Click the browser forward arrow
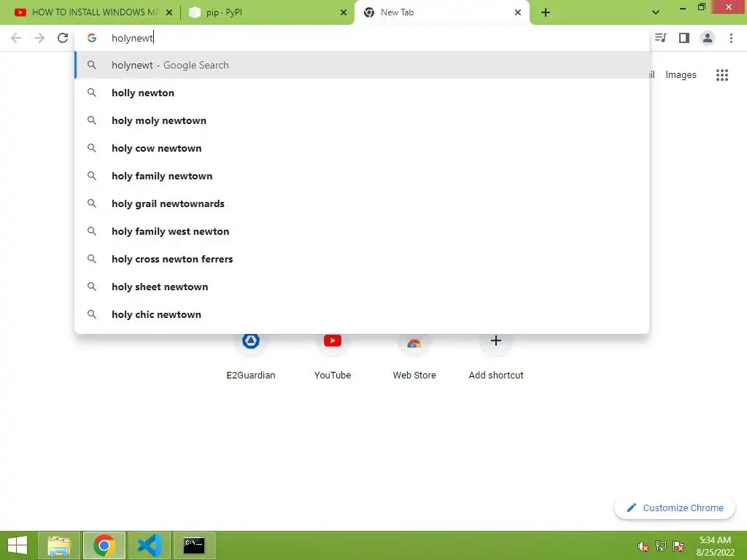 click(x=39, y=38)
